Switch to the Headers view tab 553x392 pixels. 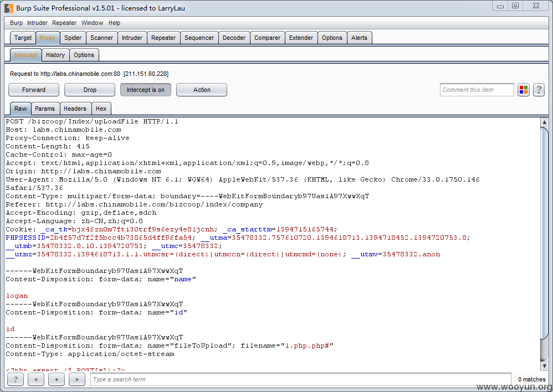[x=75, y=109]
